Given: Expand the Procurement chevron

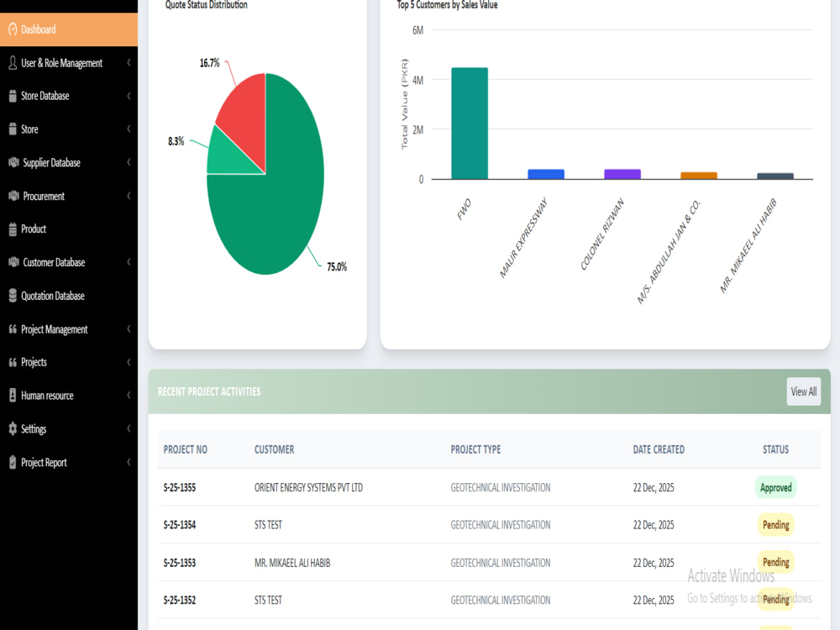Looking at the screenshot, I should [x=129, y=196].
